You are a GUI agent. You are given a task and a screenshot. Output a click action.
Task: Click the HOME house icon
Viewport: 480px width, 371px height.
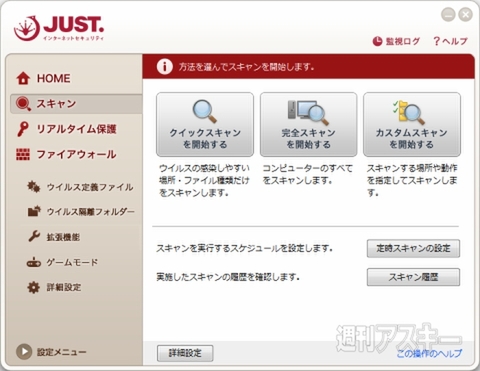pos(23,78)
